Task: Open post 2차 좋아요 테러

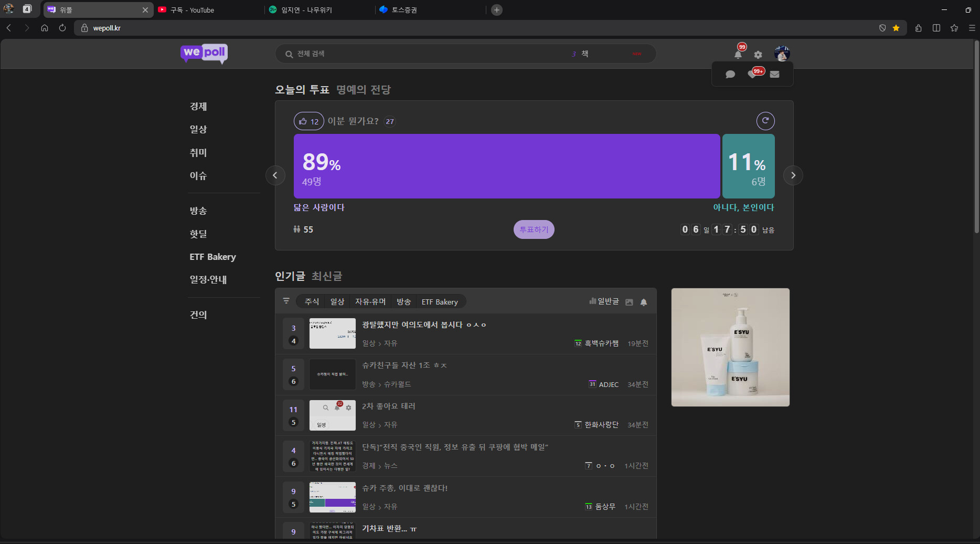Action: pos(389,406)
